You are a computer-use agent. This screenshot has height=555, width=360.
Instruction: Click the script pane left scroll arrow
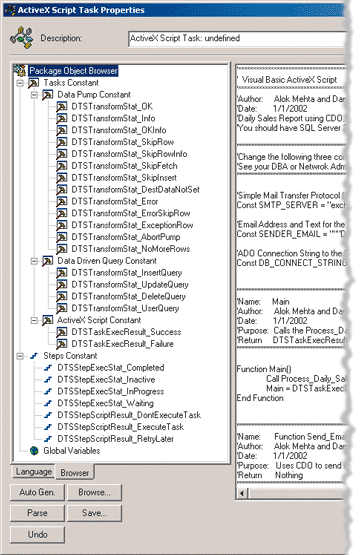[242, 493]
